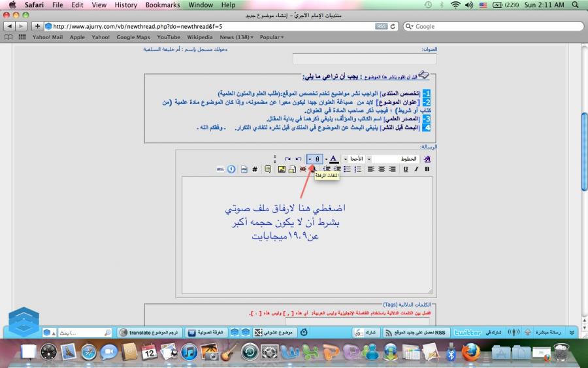This screenshot has width=588, height=368.
Task: Open the font sizes (الأحجام) dropdown
Action: point(357,159)
